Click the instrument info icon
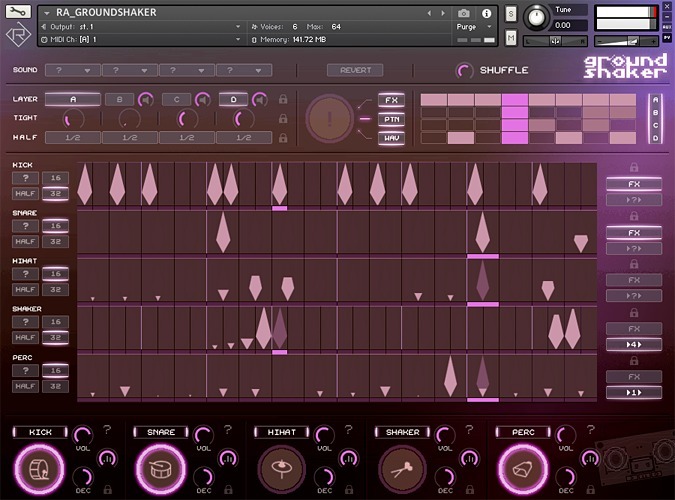Image resolution: width=675 pixels, height=500 pixels. (487, 13)
